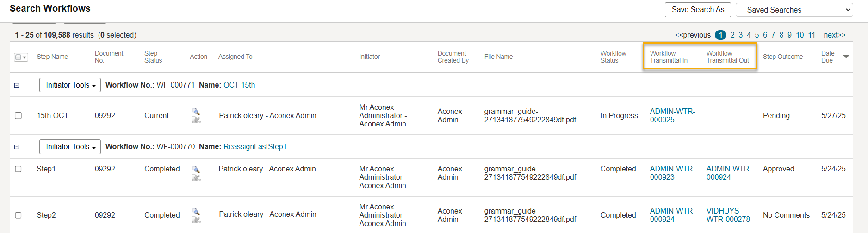
Task: Open the ReassignLastStep1 workflow name link
Action: [255, 147]
